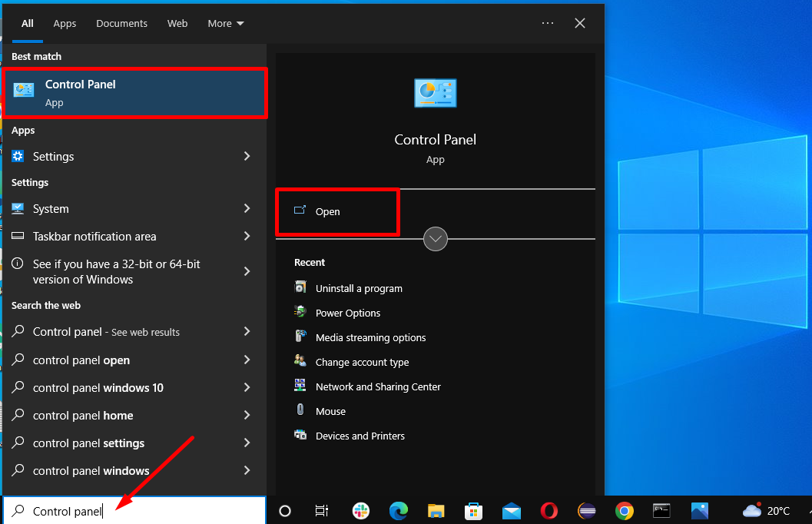This screenshot has width=812, height=524.
Task: Expand the chevron beside control panel settings
Action: tap(247, 443)
